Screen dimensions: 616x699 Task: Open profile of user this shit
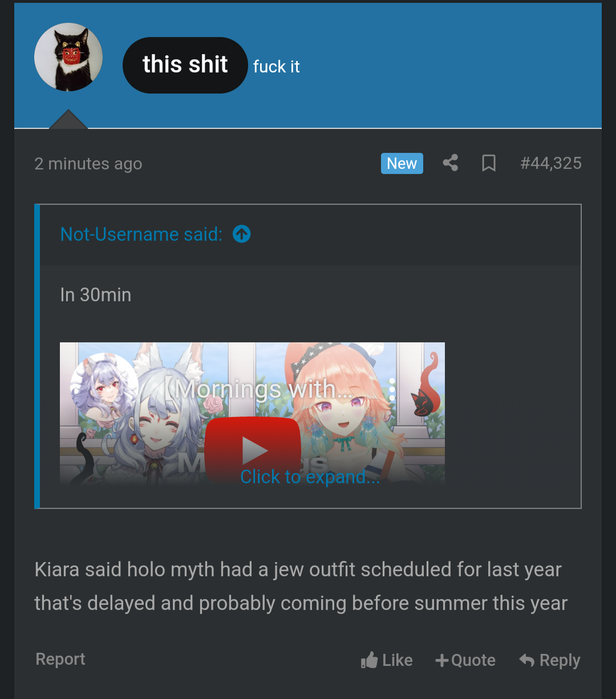click(185, 65)
